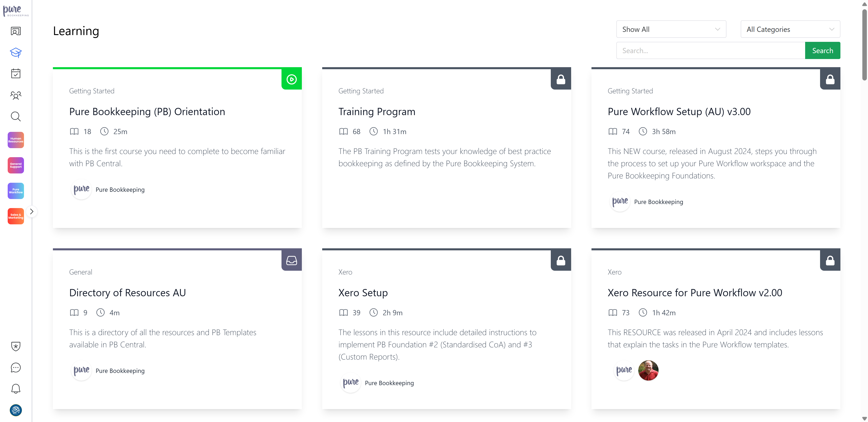Image resolution: width=868 pixels, height=422 pixels.
Task: Open the Show All filter dropdown
Action: click(x=671, y=29)
